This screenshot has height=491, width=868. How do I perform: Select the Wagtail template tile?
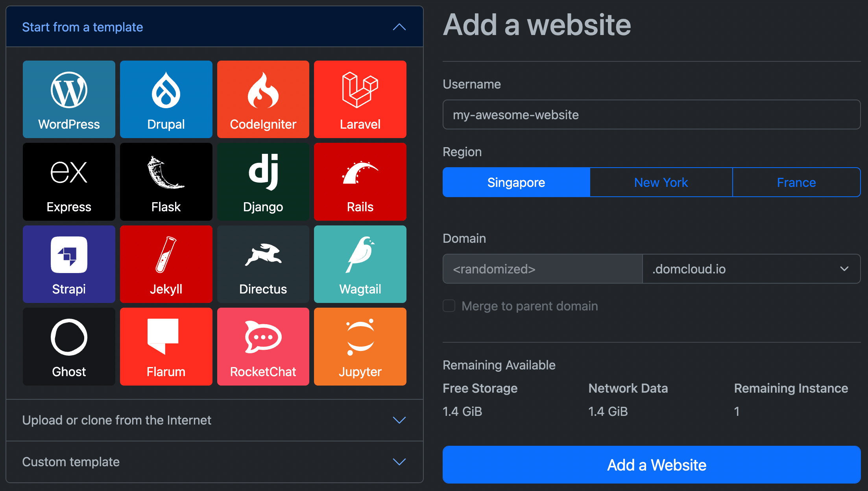(x=360, y=264)
